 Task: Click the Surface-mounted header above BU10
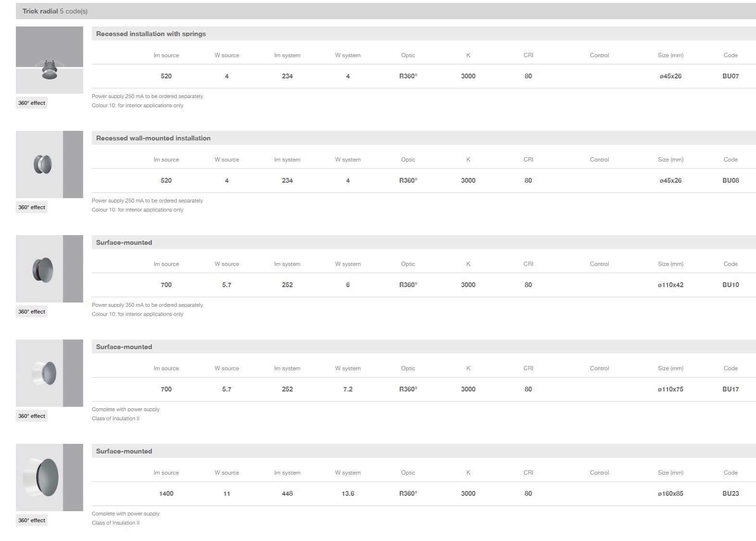[124, 242]
